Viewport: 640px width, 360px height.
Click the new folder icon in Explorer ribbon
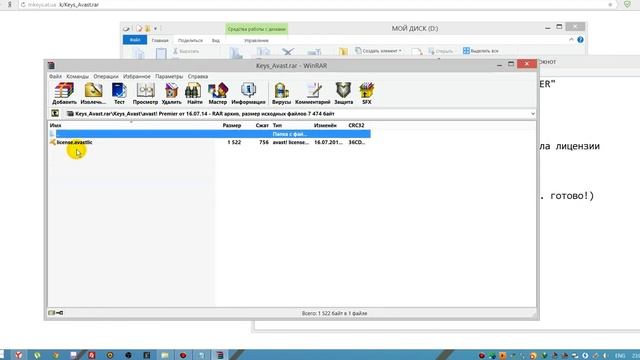342,51
